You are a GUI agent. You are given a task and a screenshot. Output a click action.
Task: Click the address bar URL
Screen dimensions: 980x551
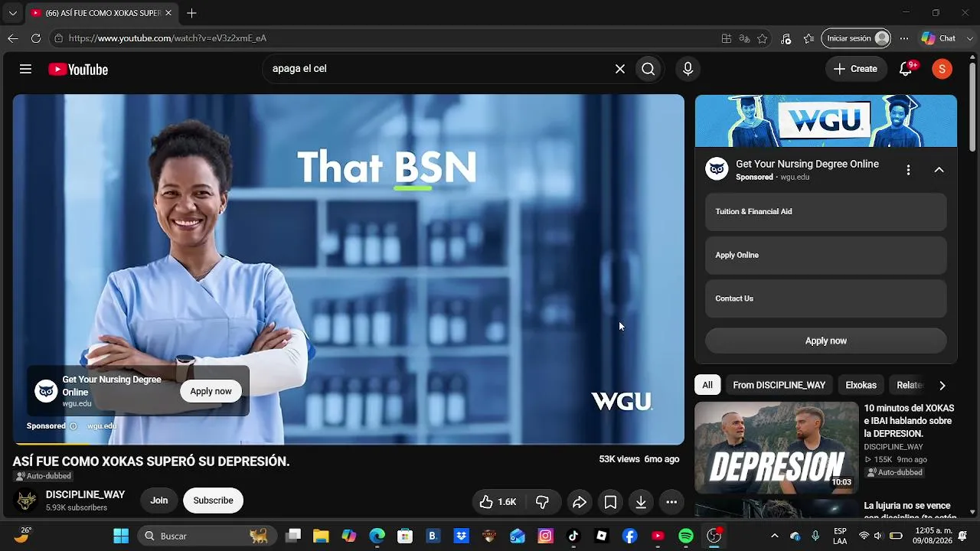(168, 38)
